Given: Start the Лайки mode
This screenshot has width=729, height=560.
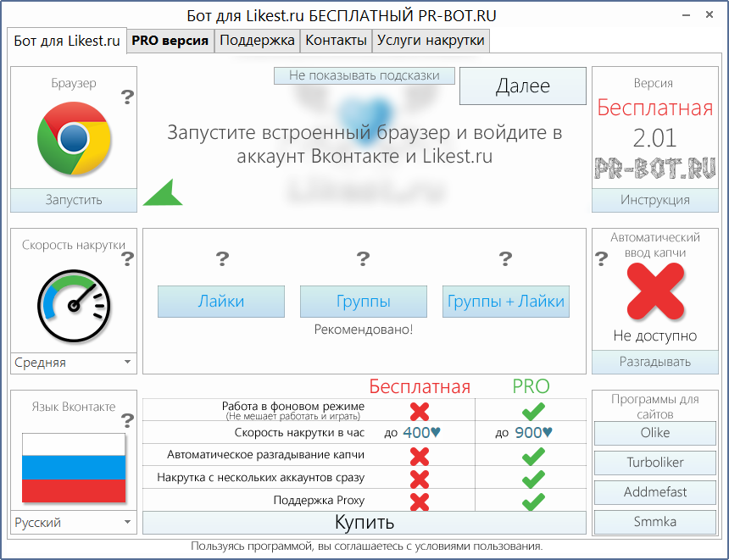Looking at the screenshot, I should tap(221, 301).
